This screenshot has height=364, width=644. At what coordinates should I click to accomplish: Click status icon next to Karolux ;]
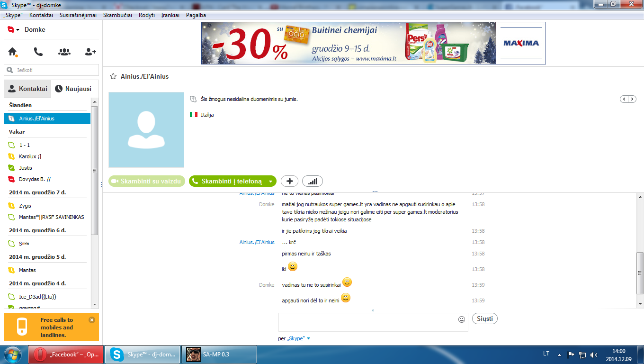(x=12, y=156)
